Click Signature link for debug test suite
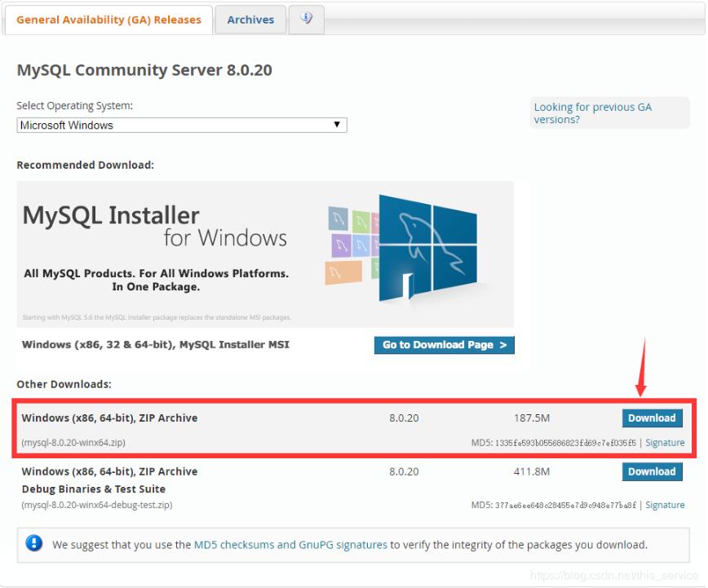 [x=665, y=505]
